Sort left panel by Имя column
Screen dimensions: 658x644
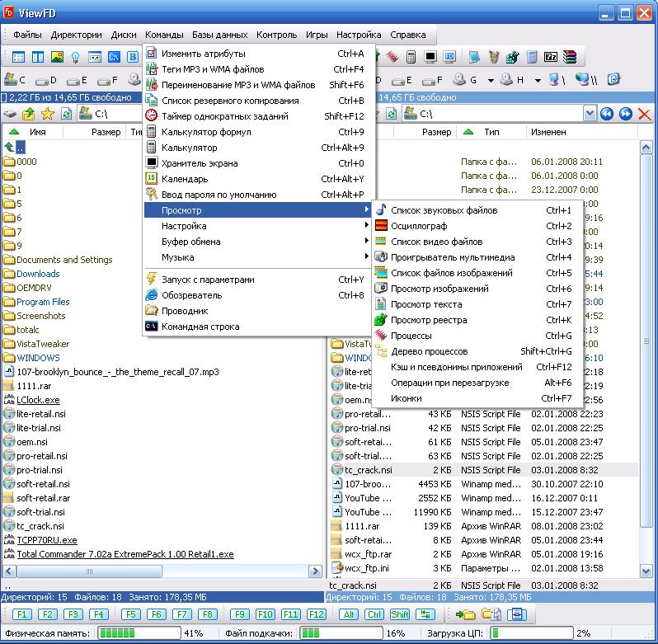pos(37,132)
